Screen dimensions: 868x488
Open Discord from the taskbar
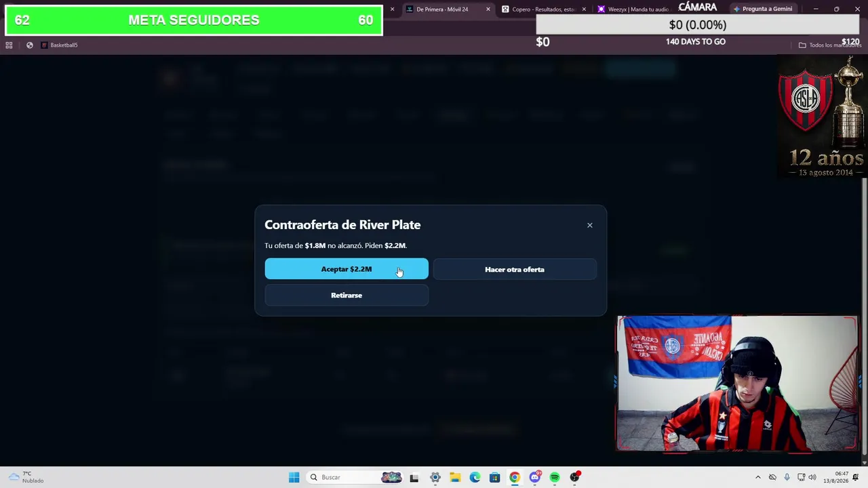coord(534,477)
